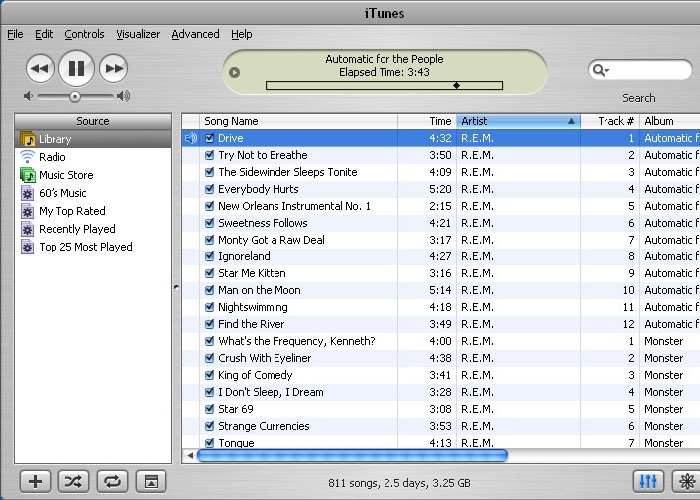This screenshot has width=700, height=500.
Task: Click the display panel's left arrow toggle
Action: pos(235,72)
